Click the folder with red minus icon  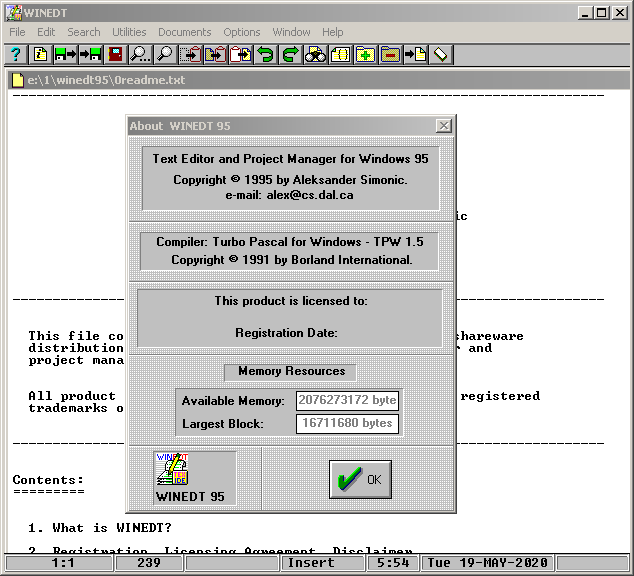tap(390, 54)
